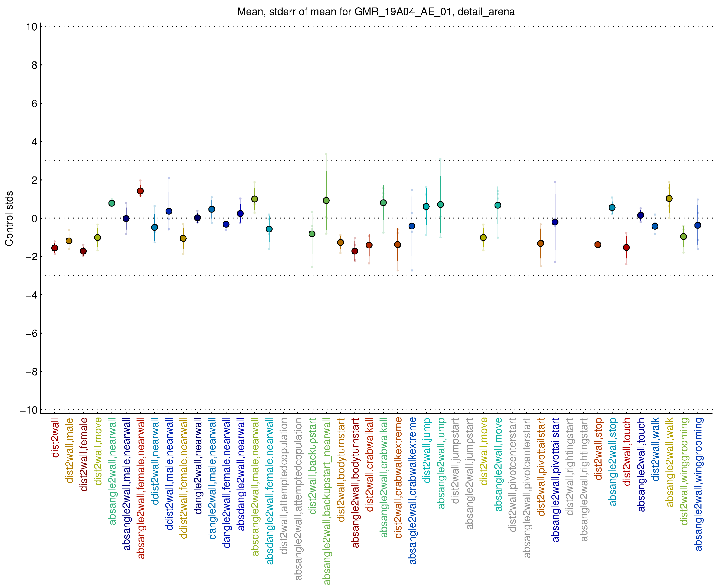Click the 'absangle2wall,touch' x-axis label
The width and height of the screenshot is (716, 588).
(x=641, y=465)
